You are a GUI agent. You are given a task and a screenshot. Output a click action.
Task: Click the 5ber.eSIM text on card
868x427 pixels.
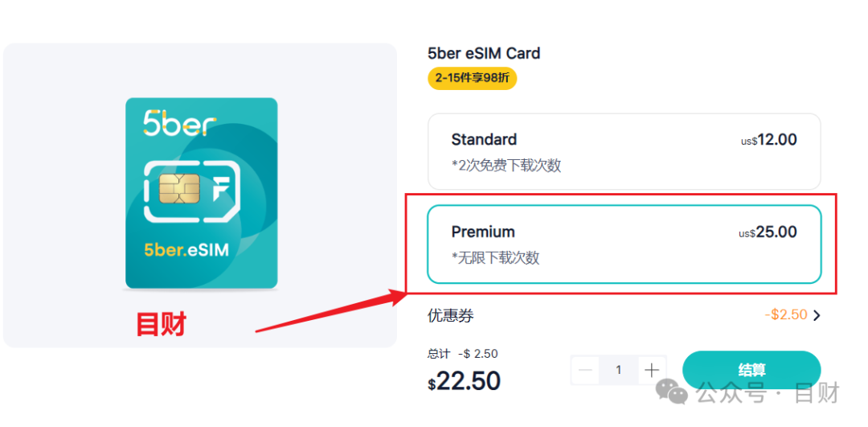click(x=186, y=250)
